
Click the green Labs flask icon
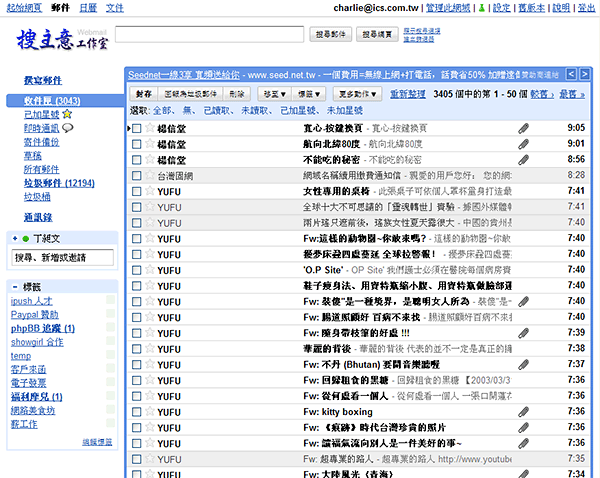[x=481, y=8]
